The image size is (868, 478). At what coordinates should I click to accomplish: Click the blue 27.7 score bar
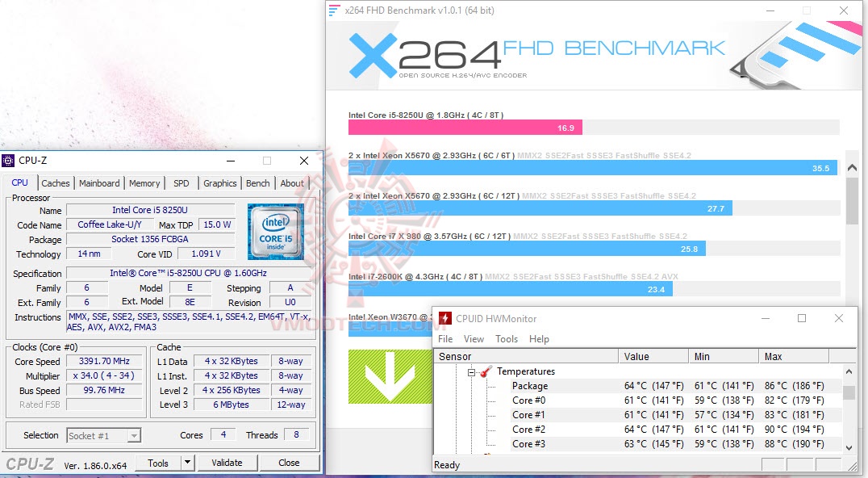point(540,208)
